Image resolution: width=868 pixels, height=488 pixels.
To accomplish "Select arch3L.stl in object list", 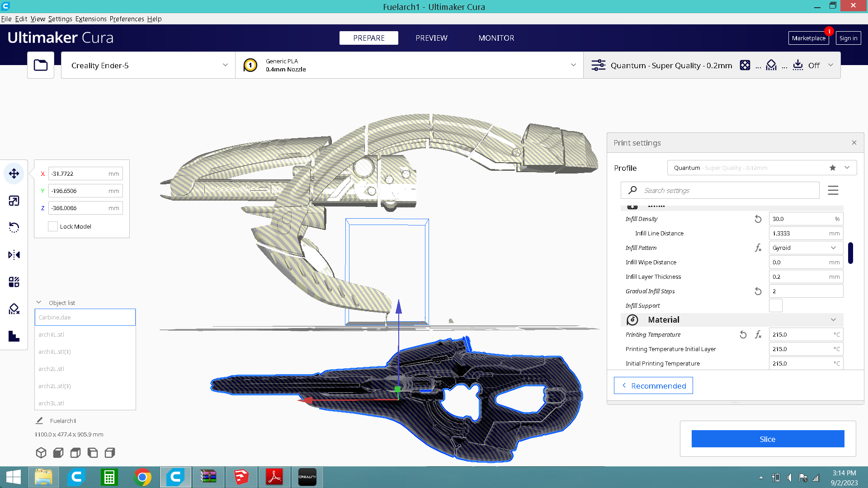I will pyautogui.click(x=85, y=403).
